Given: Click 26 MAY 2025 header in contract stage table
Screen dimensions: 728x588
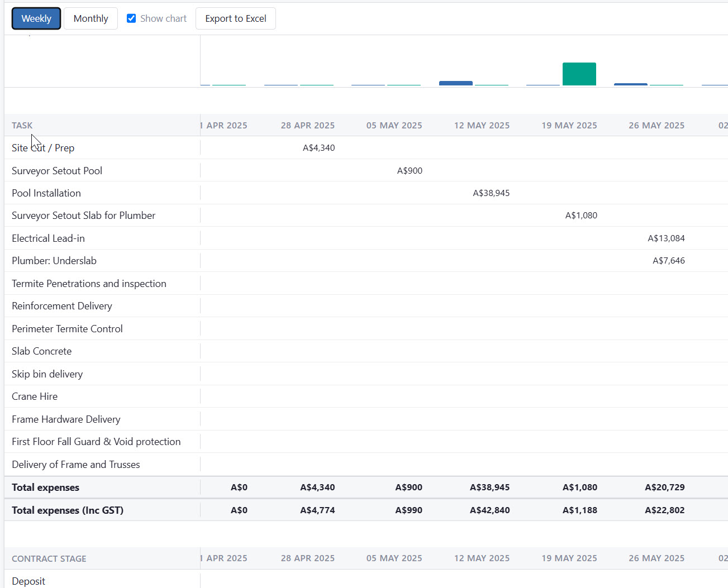Looking at the screenshot, I should [656, 558].
